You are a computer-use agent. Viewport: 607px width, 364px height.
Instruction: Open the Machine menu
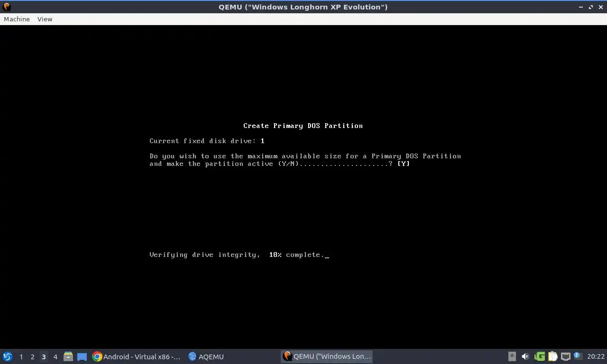pyautogui.click(x=17, y=19)
